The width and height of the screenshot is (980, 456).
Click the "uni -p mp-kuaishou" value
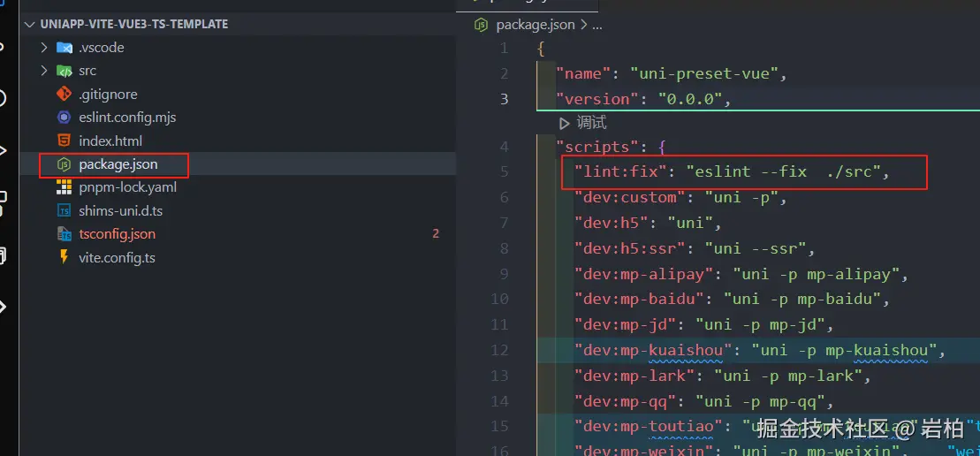[845, 351]
